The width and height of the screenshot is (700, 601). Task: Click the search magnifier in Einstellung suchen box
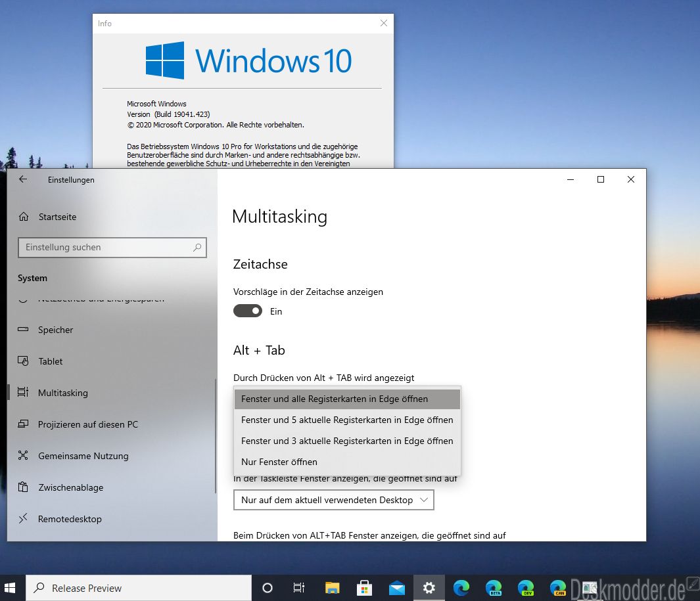coord(197,247)
